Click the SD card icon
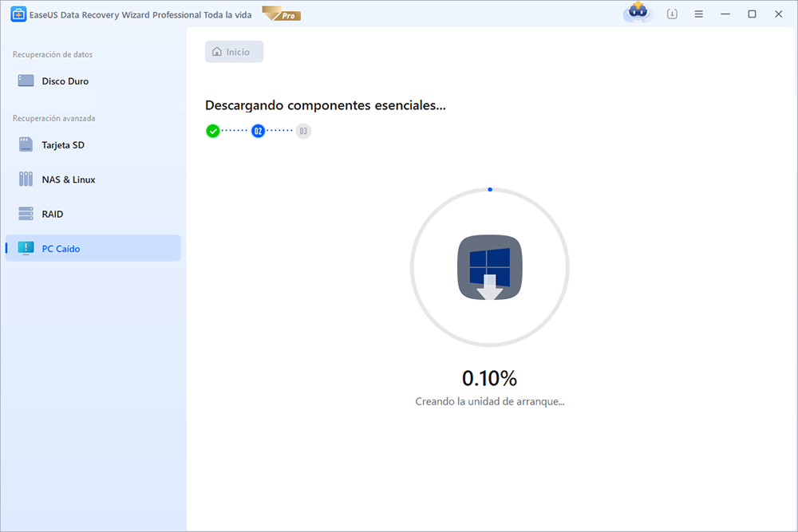The height and width of the screenshot is (532, 798). tap(26, 145)
